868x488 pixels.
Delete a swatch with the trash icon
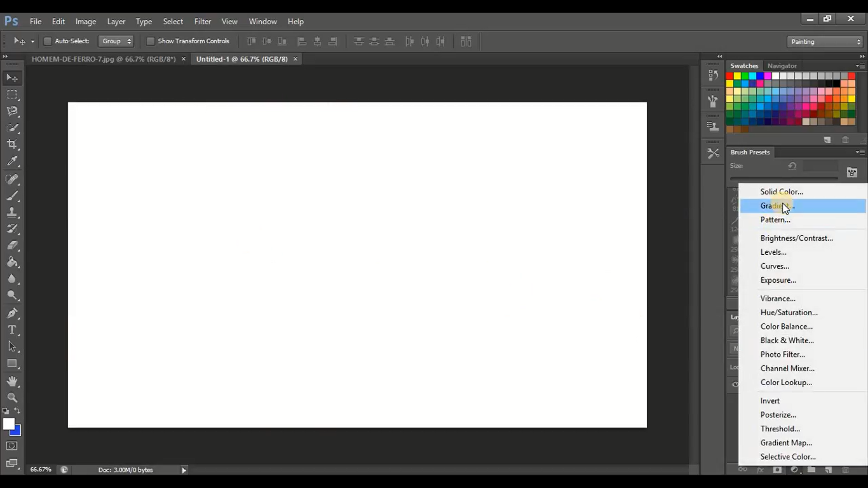click(x=846, y=139)
